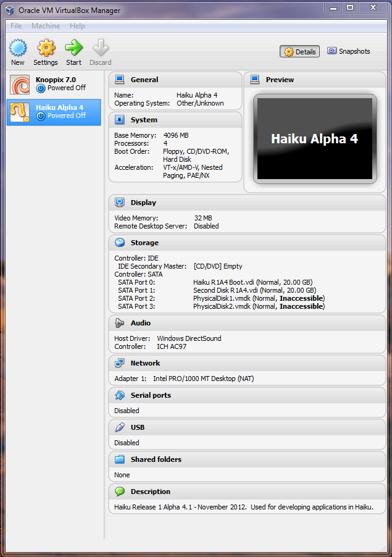Open the General section header link
This screenshot has height=557, width=392.
pyautogui.click(x=144, y=80)
